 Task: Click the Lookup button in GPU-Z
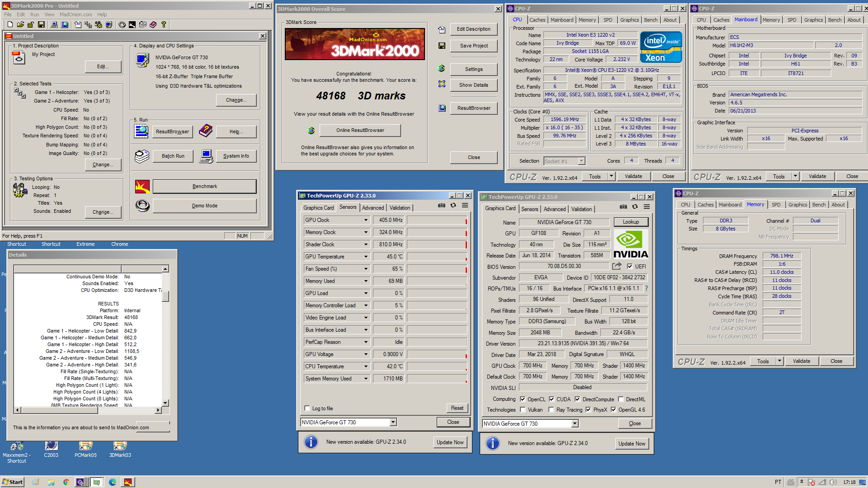pos(631,222)
